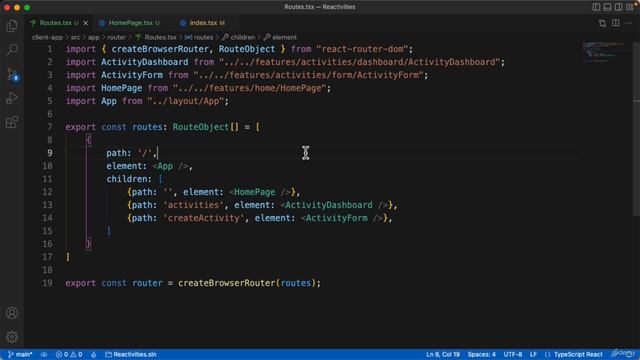Viewport: 640px width, 360px height.
Task: Open the Manage gear menu
Action: [12, 337]
